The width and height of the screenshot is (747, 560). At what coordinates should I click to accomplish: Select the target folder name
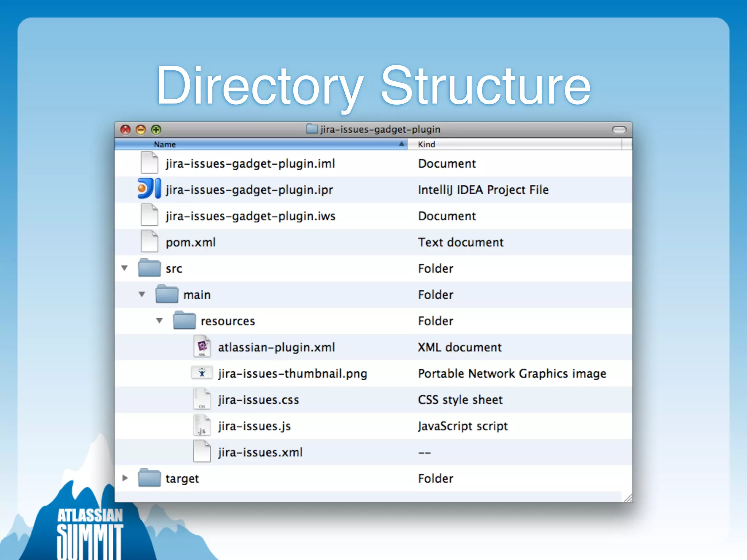click(182, 479)
